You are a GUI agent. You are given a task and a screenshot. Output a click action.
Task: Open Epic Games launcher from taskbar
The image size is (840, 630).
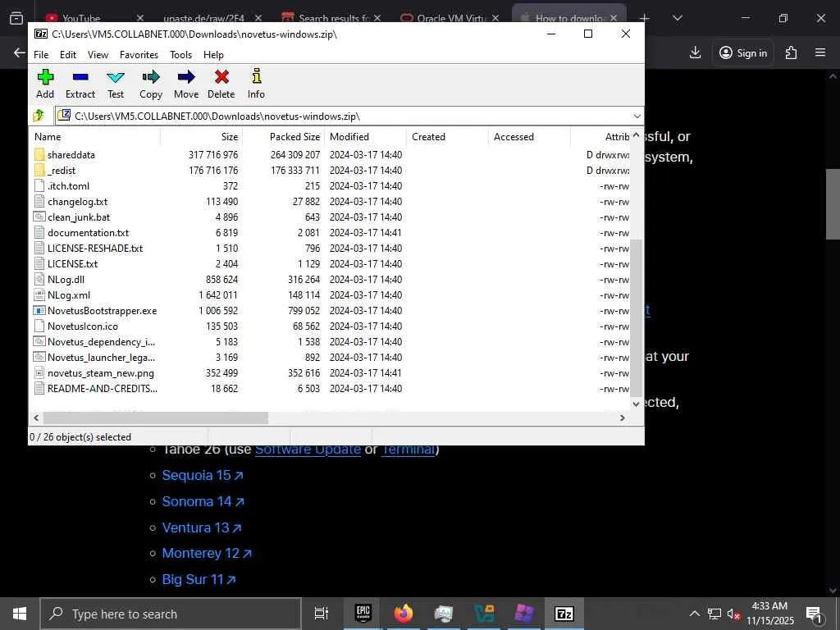click(363, 614)
